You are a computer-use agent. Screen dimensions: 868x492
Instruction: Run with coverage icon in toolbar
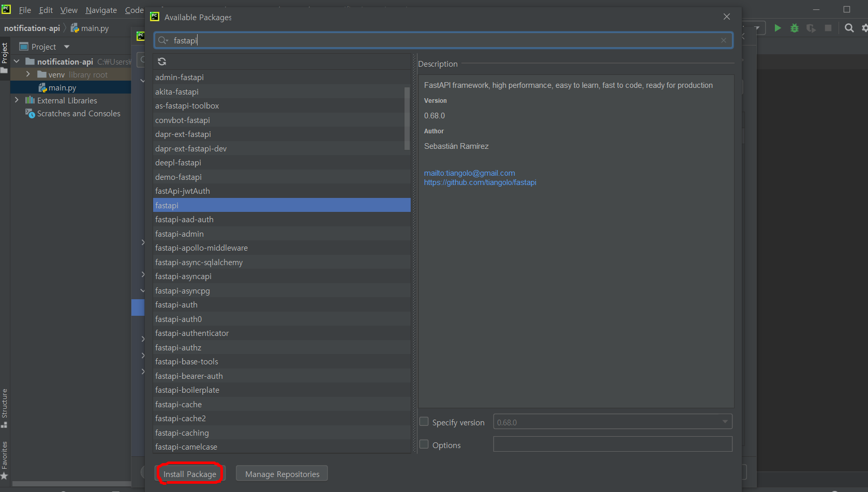pyautogui.click(x=811, y=28)
